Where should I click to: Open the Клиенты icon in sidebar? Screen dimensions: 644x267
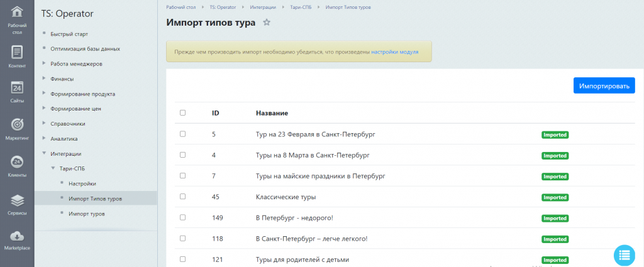click(17, 161)
